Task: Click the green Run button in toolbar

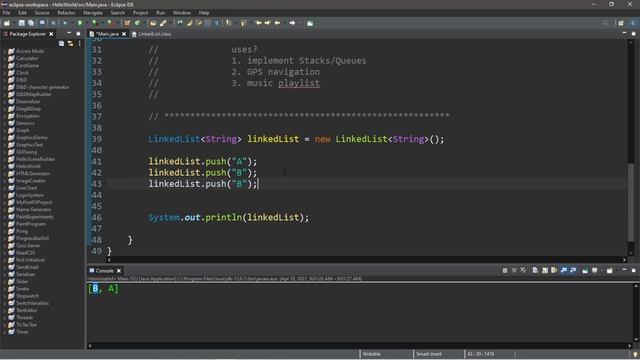Action: point(80,23)
